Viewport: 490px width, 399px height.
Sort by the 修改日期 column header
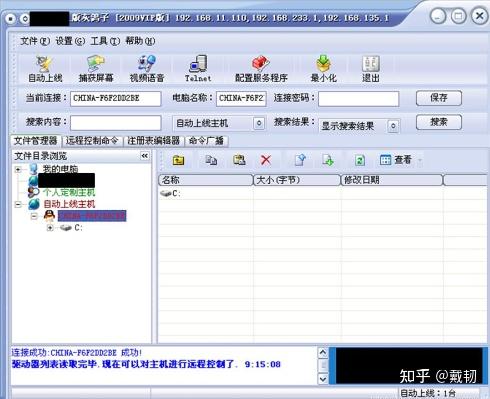pyautogui.click(x=392, y=180)
